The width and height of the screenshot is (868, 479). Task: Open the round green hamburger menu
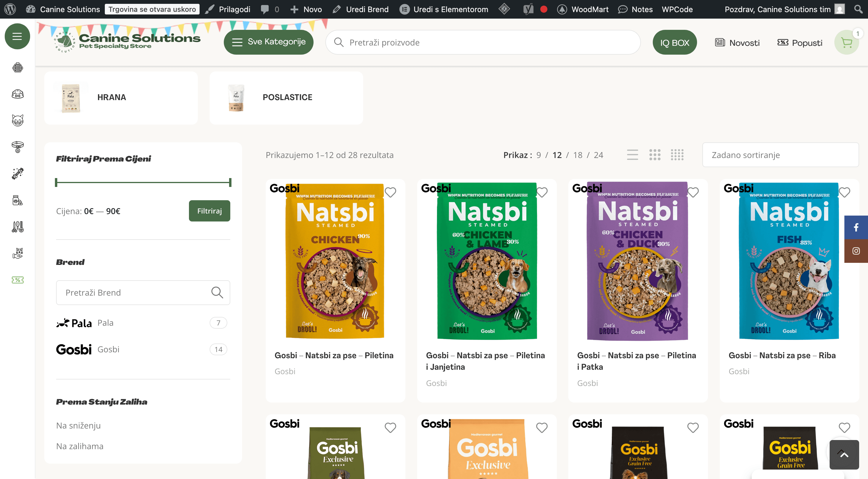[17, 36]
